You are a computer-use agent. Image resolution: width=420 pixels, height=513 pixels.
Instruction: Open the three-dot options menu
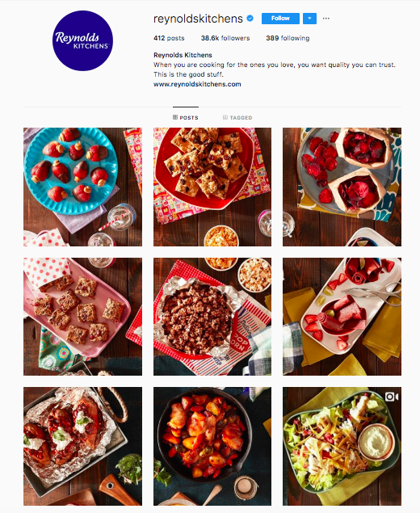click(325, 19)
